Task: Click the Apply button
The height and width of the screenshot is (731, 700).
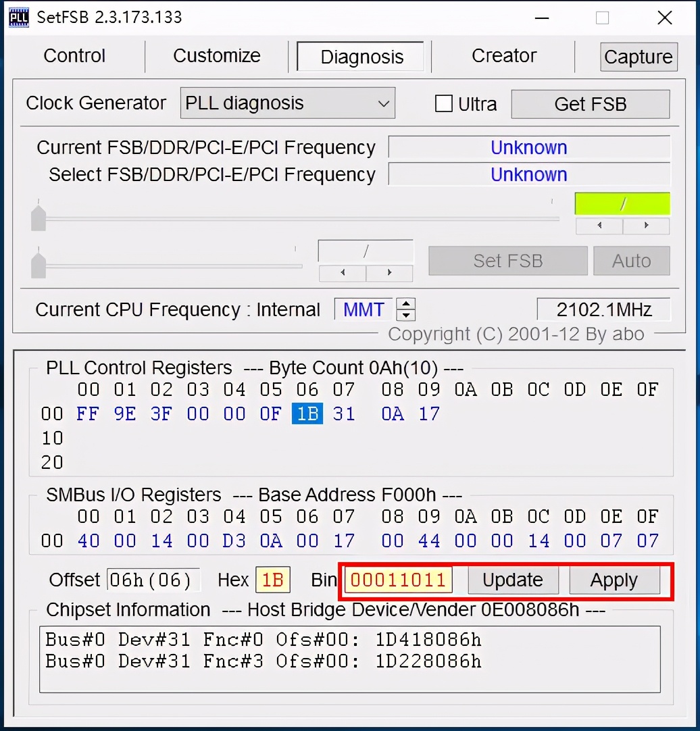Action: point(614,580)
